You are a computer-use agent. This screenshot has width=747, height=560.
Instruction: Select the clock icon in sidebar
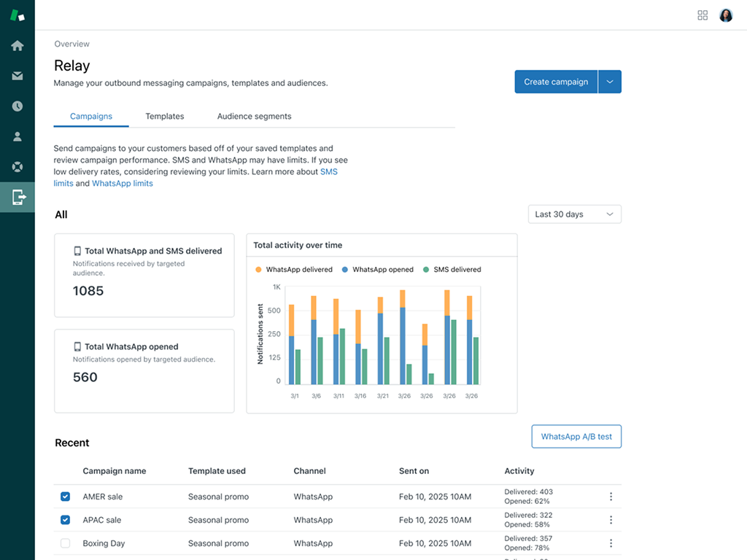(x=18, y=106)
